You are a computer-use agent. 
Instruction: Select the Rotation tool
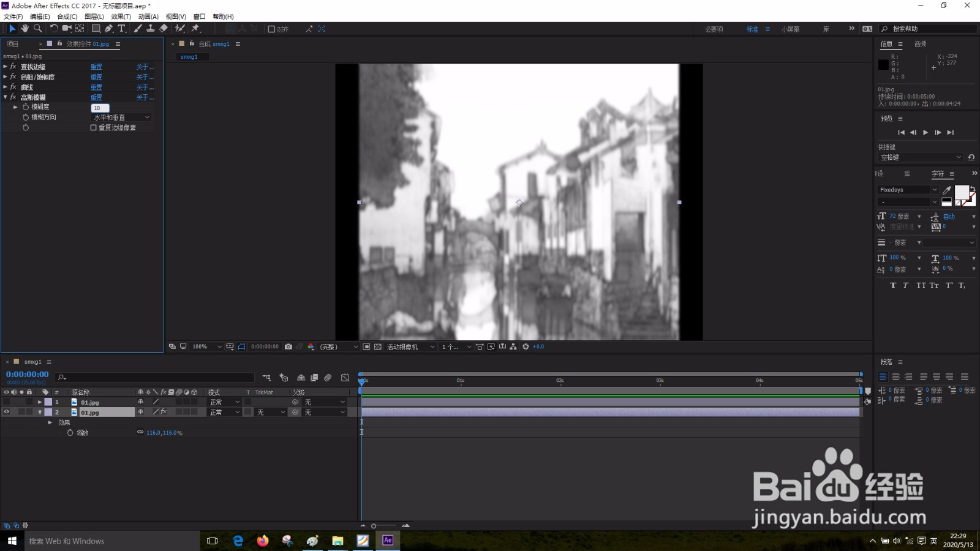pos(54,28)
